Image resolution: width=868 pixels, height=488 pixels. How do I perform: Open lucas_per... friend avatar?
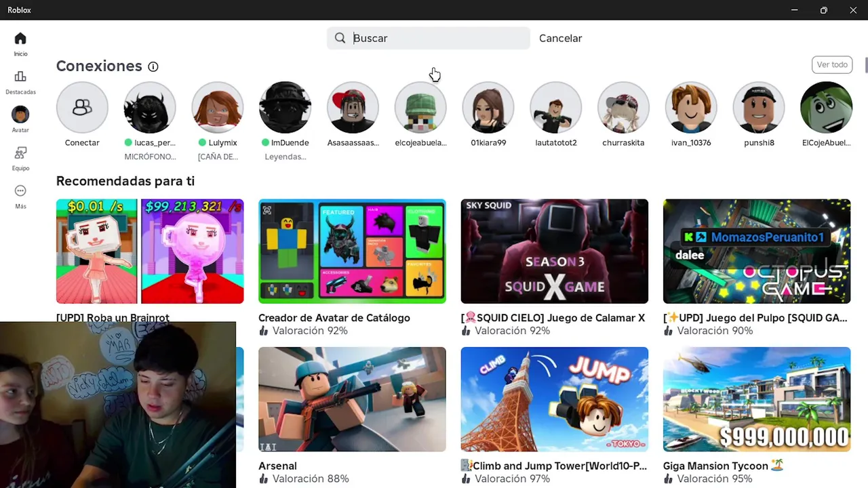point(150,107)
